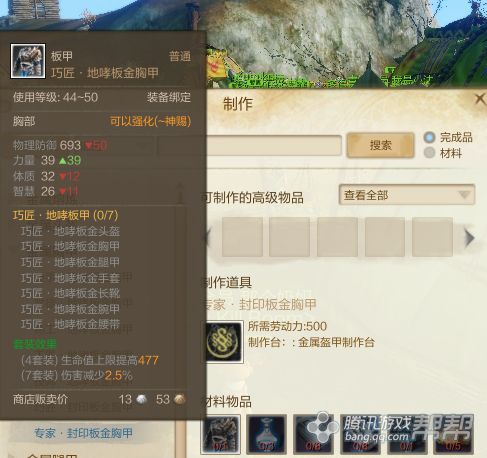Choose 专家·封印板金胸甲 in the recipe list

click(x=83, y=433)
